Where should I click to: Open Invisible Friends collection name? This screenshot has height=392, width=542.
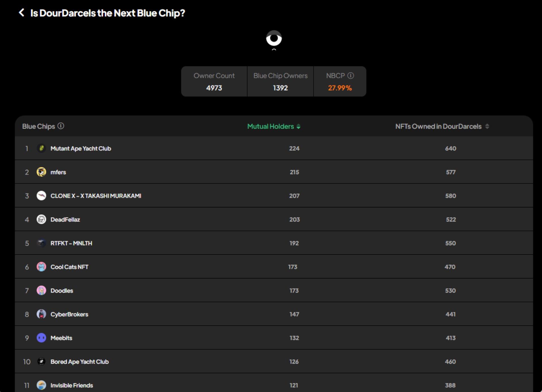(x=72, y=385)
